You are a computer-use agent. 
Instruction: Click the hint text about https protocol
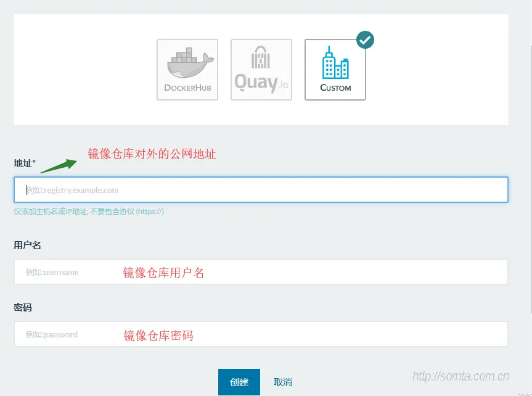coord(89,212)
